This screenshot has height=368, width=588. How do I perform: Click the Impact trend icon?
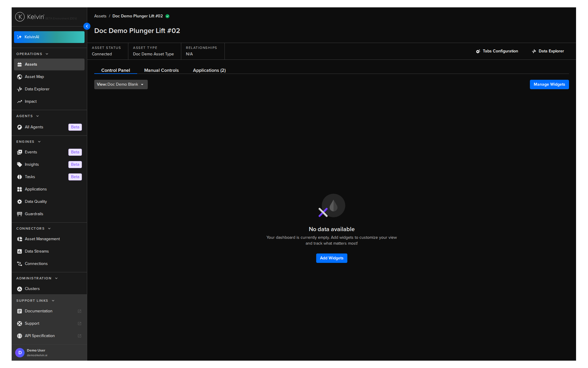[20, 102]
